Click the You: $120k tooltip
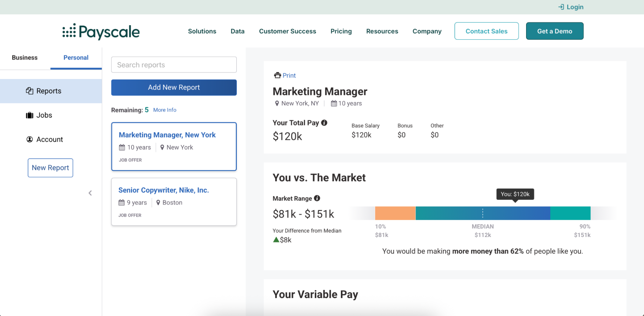 click(515, 194)
